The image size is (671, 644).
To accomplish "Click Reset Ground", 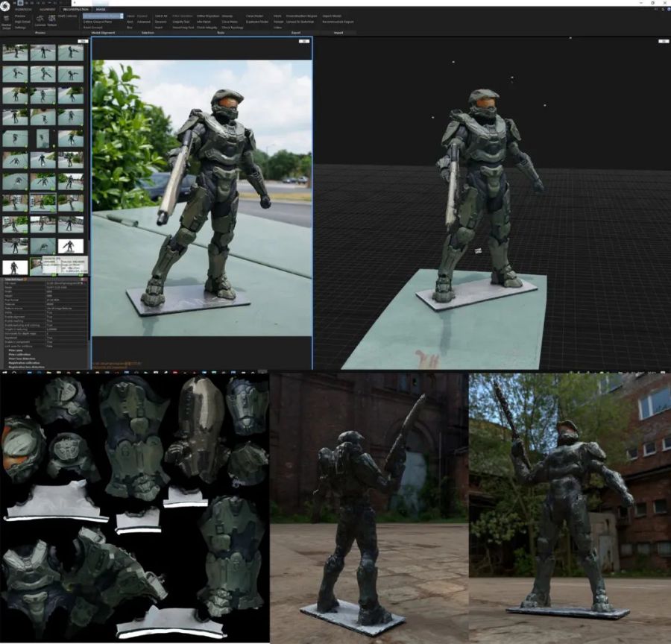I will (x=93, y=28).
